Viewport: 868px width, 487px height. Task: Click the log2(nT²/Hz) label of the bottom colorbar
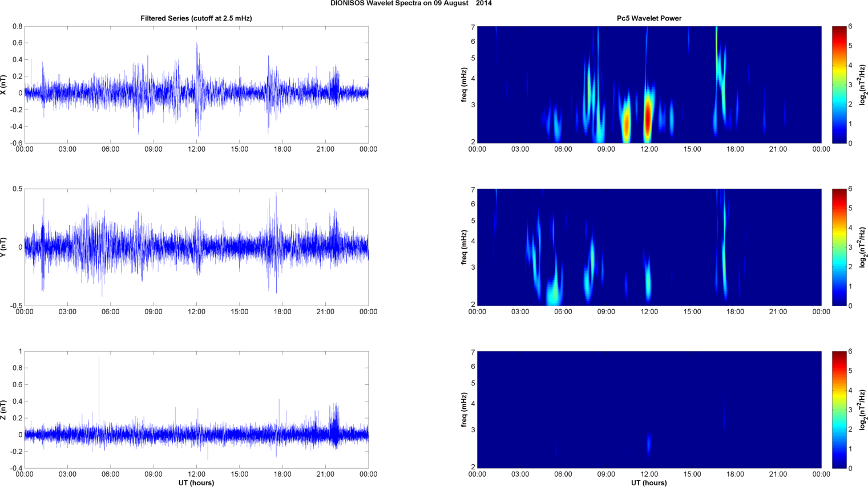point(863,409)
